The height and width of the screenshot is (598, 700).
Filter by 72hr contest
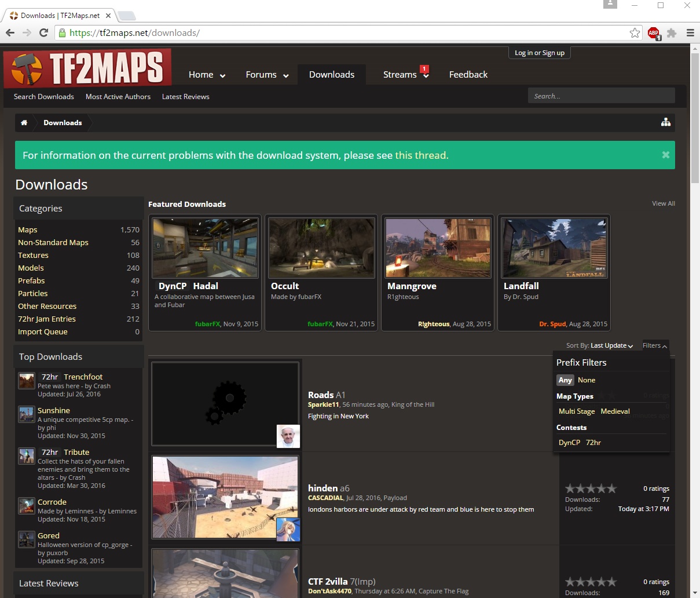pos(593,443)
